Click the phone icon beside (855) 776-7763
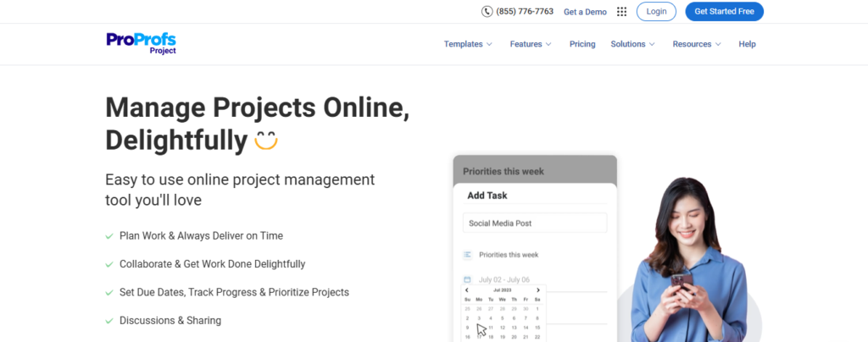 point(487,12)
